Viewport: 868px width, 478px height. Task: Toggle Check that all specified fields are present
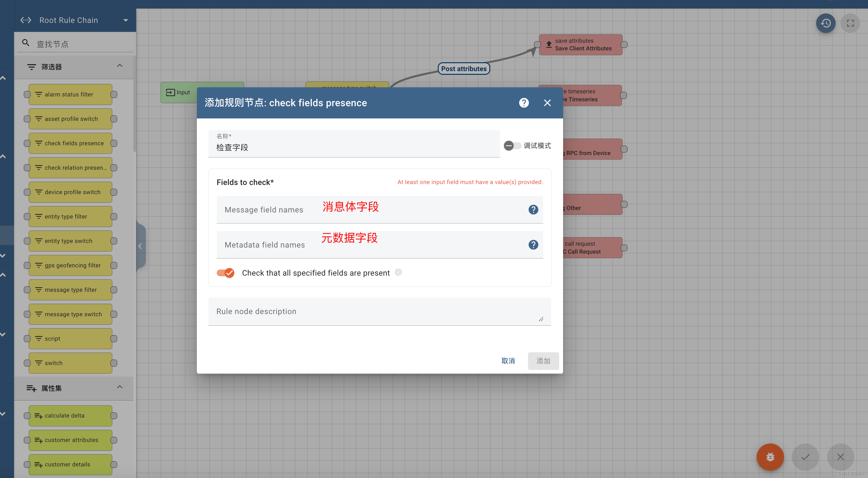pyautogui.click(x=226, y=273)
